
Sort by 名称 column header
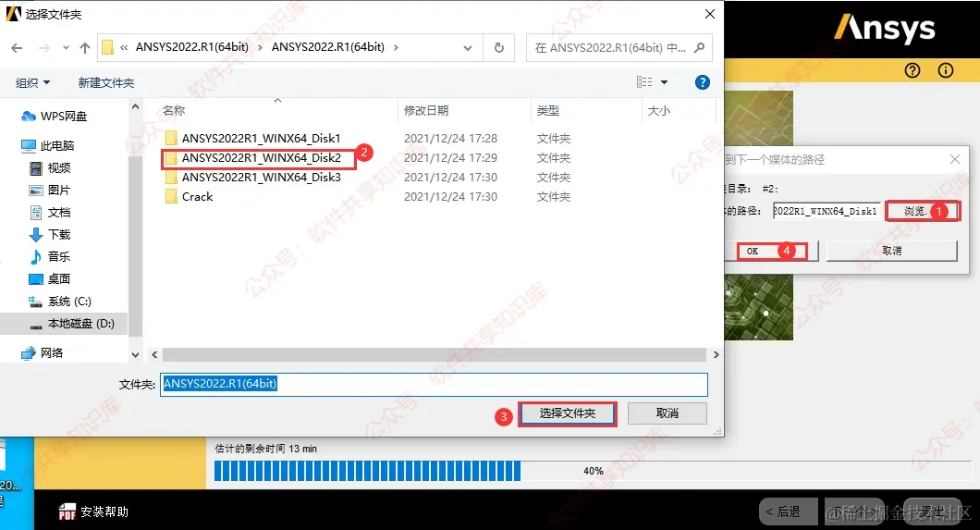(174, 111)
